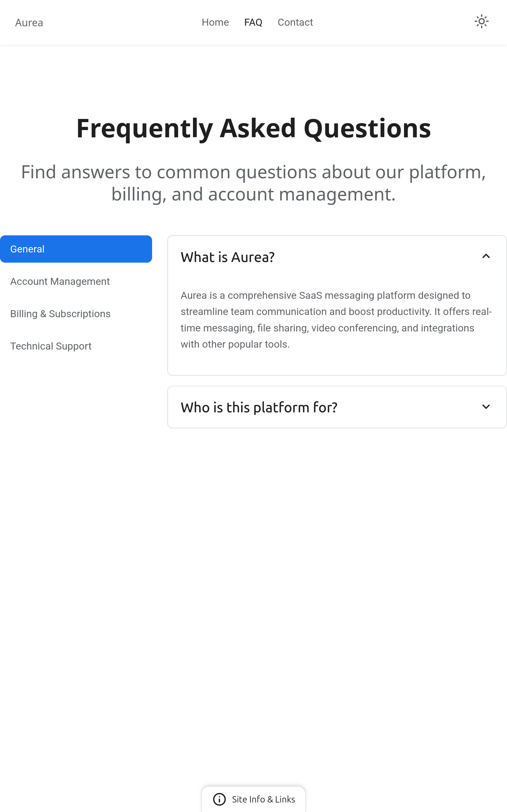Click the info circle icon at bottom
507x812 pixels.
[219, 799]
